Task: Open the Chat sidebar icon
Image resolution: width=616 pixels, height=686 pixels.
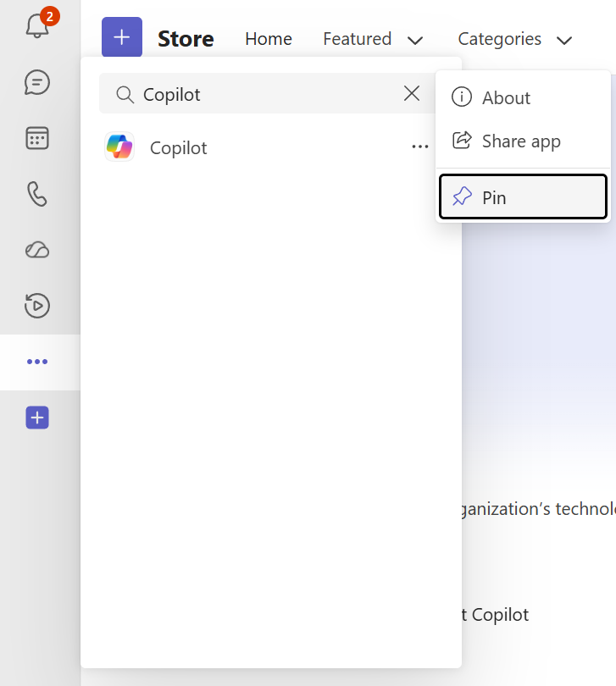Action: (x=37, y=82)
